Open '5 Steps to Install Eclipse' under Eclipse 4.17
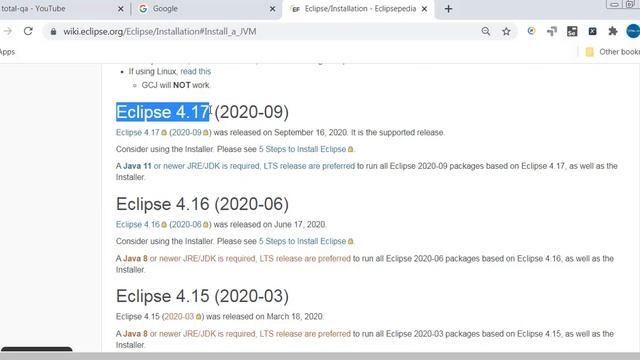The image size is (640, 360). tap(302, 149)
